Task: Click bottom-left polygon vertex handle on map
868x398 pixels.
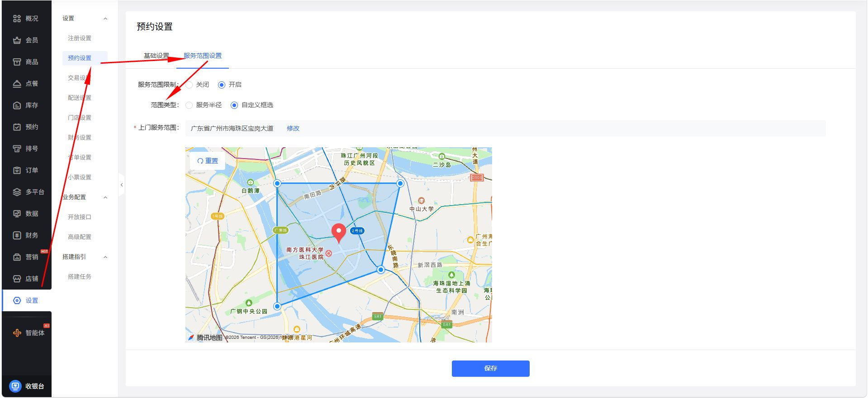Action: click(x=277, y=306)
